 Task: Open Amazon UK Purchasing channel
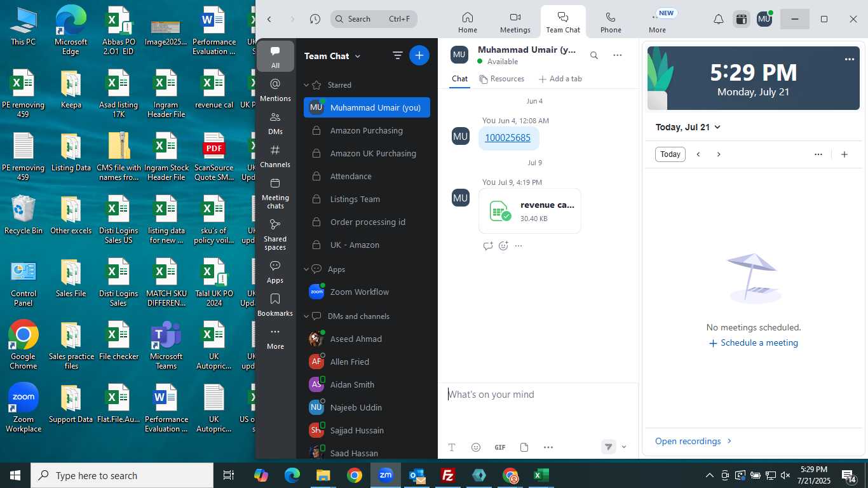coord(367,153)
